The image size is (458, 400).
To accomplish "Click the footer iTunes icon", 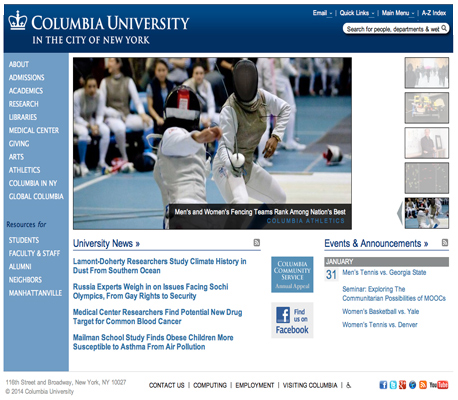I will (x=412, y=385).
